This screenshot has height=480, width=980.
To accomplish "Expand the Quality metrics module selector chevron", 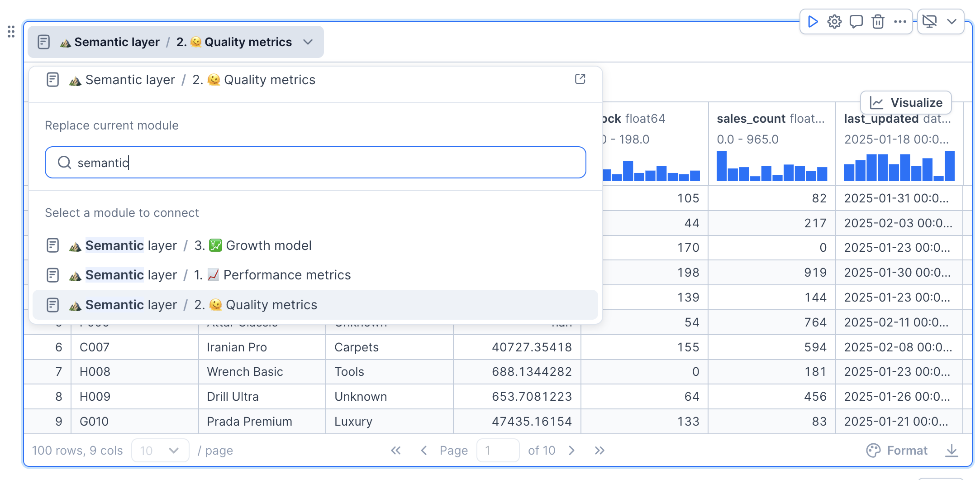I will (x=308, y=42).
